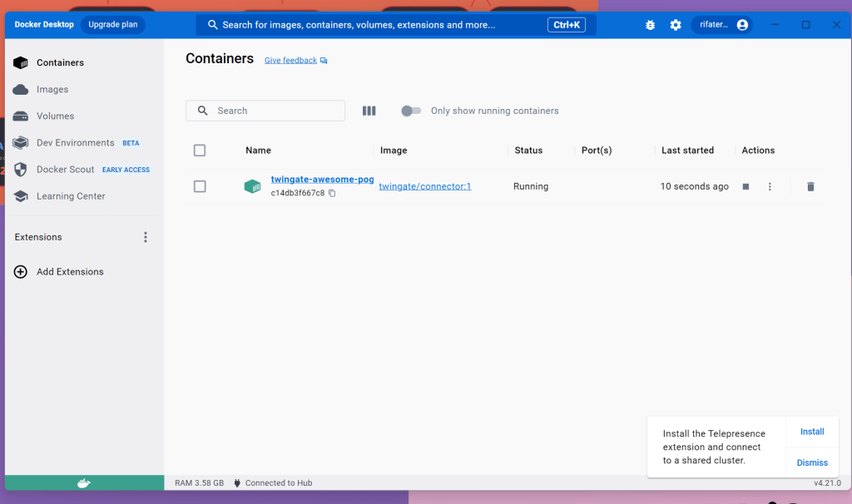The width and height of the screenshot is (852, 504).
Task: Click the Extensions heading
Action: pyautogui.click(x=38, y=237)
